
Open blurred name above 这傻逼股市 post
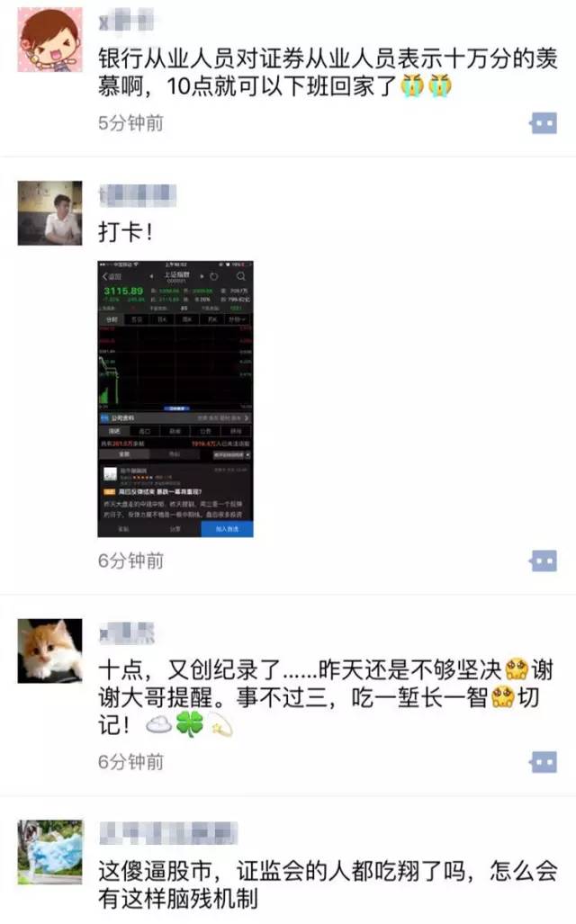pyautogui.click(x=168, y=833)
